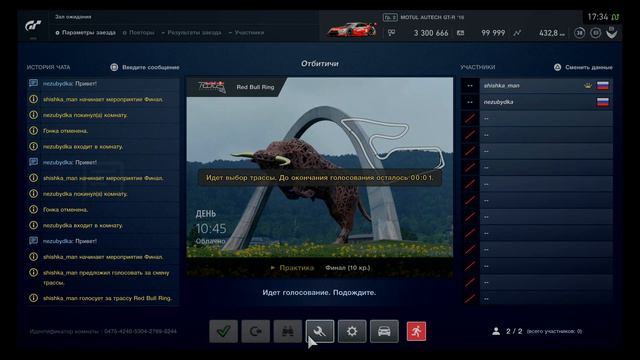The width and height of the screenshot is (640, 360).
Task: Click the 'Идет голосование. Подождите.' status text
Action: (x=319, y=292)
